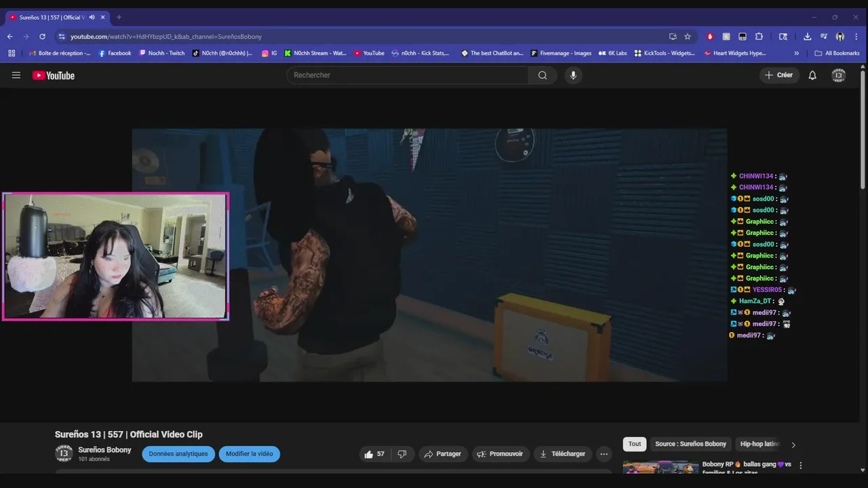Open the apps grid in bookmarks bar
Screen dimensions: 868x488
[x=12, y=53]
